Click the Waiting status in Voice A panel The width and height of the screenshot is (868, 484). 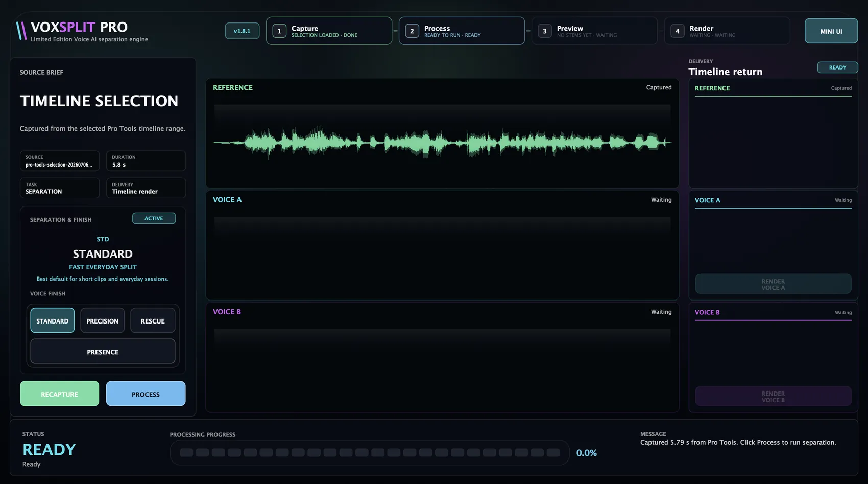pos(661,200)
